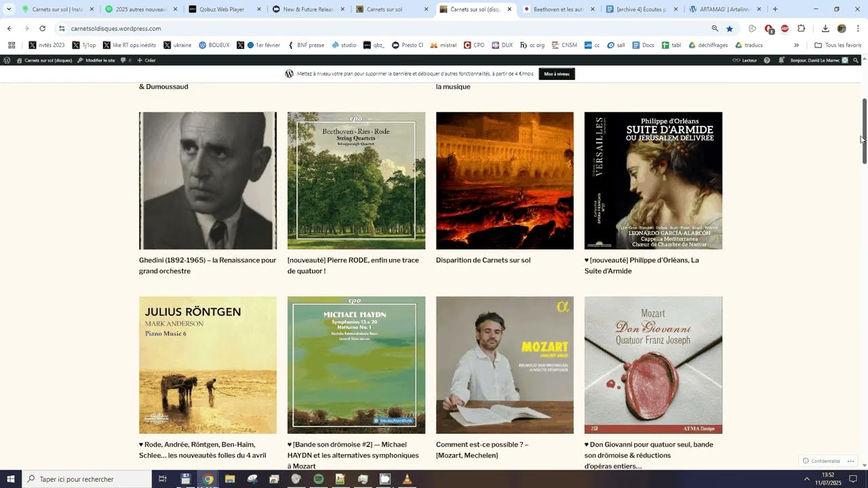Open Spotify from the taskbar
The height and width of the screenshot is (488, 868).
(318, 479)
